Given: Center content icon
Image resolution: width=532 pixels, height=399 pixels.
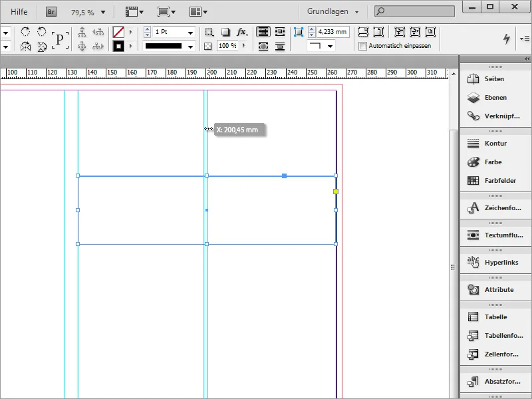Looking at the screenshot, I should [x=430, y=32].
